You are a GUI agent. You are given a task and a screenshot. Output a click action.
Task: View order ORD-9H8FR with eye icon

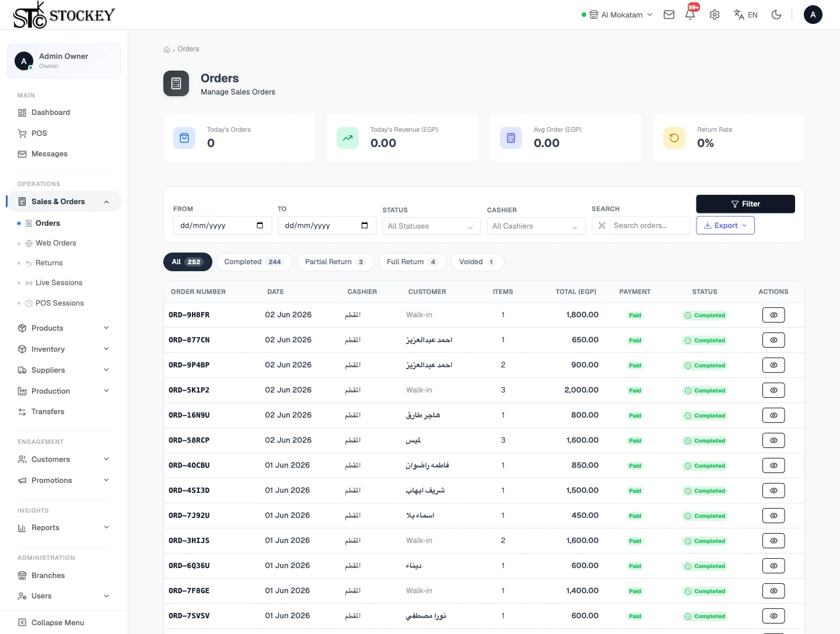(773, 315)
